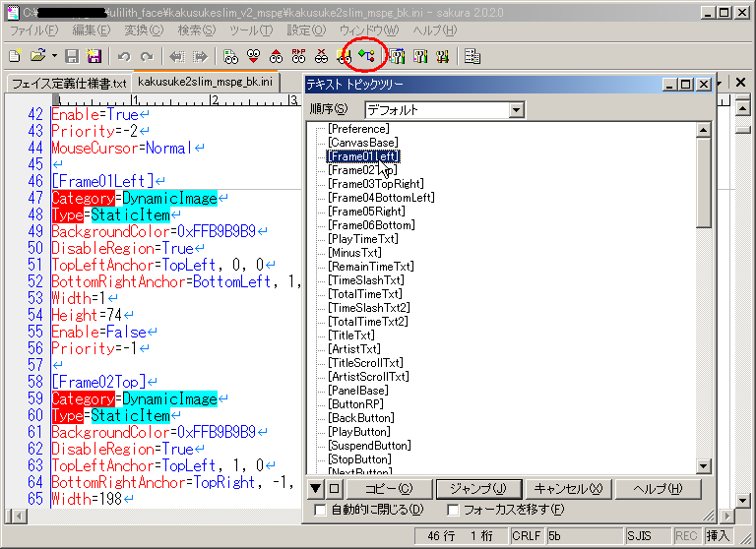This screenshot has width=756, height=549.
Task: Select [PlayButton] in the tree
Action: tap(359, 432)
